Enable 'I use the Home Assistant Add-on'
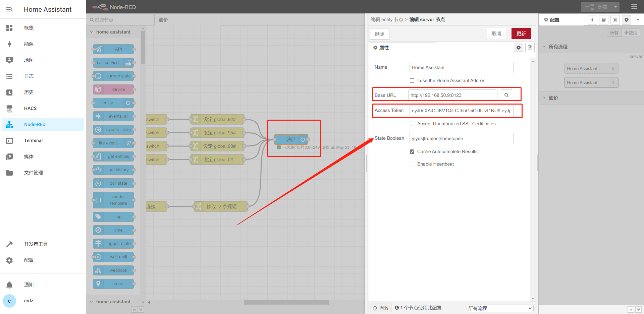This screenshot has width=644, height=314. pyautogui.click(x=412, y=81)
